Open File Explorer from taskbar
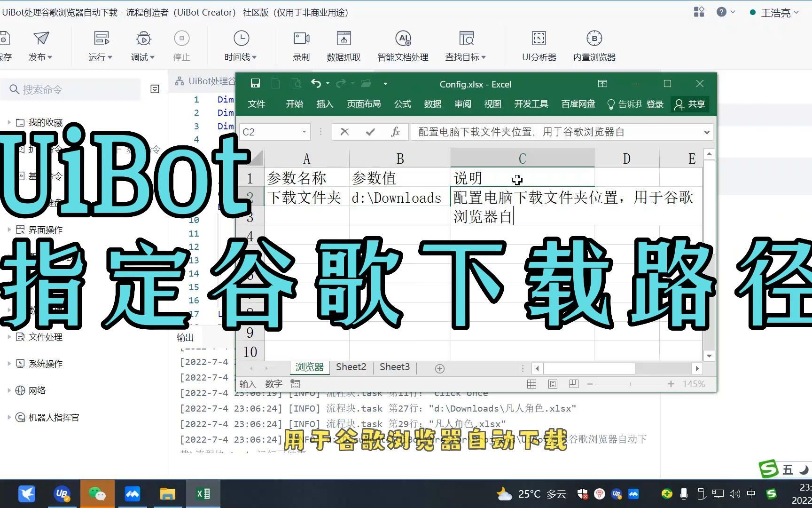Image resolution: width=812 pixels, height=508 pixels. pos(168,494)
